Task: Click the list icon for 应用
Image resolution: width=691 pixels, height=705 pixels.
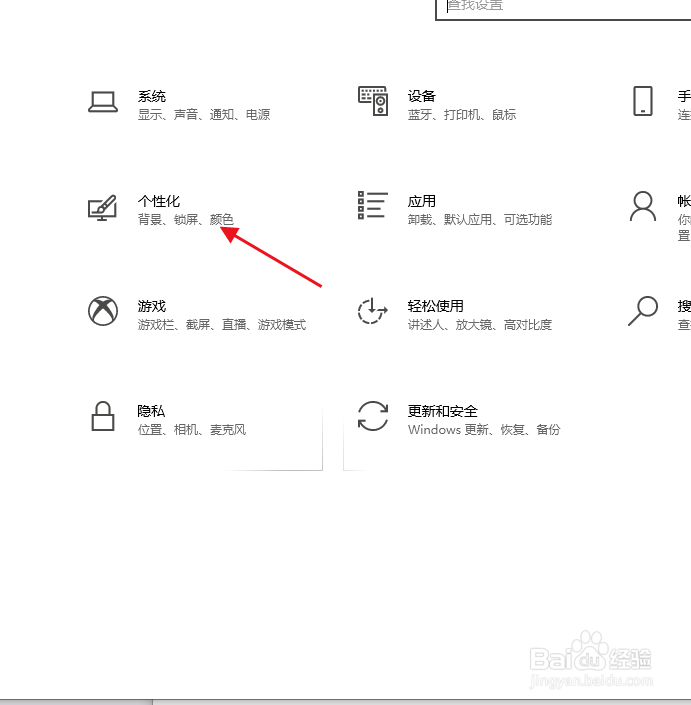Action: pos(373,205)
